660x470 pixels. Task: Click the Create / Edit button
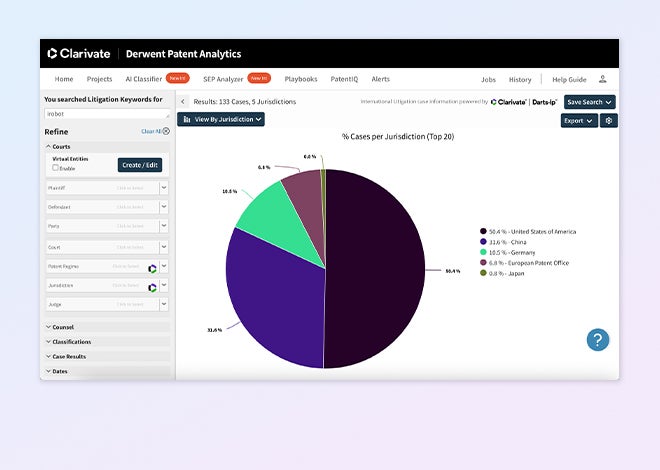coord(139,165)
